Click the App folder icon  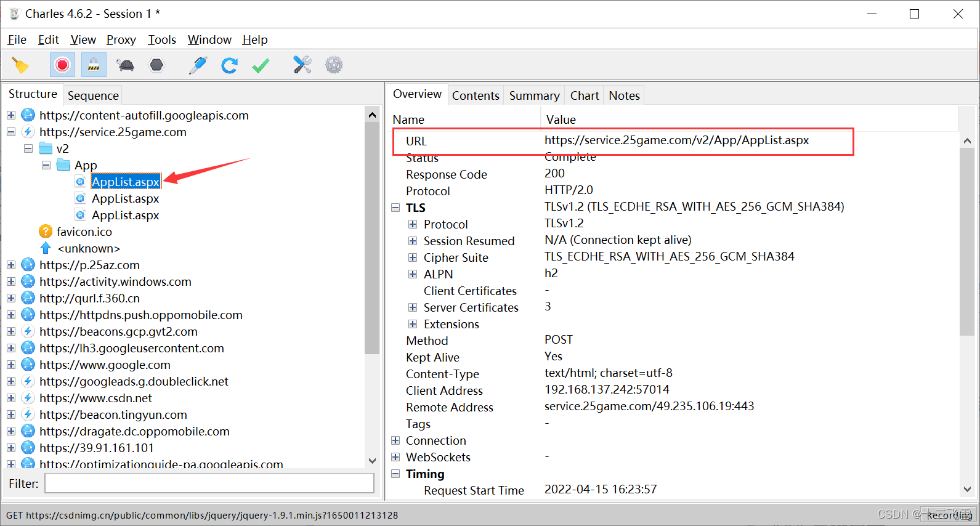(63, 165)
